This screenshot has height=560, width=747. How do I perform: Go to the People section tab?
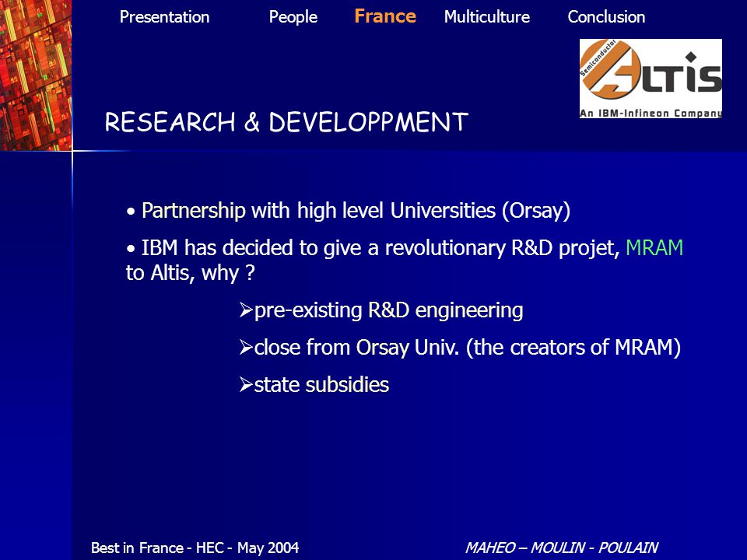click(x=293, y=17)
